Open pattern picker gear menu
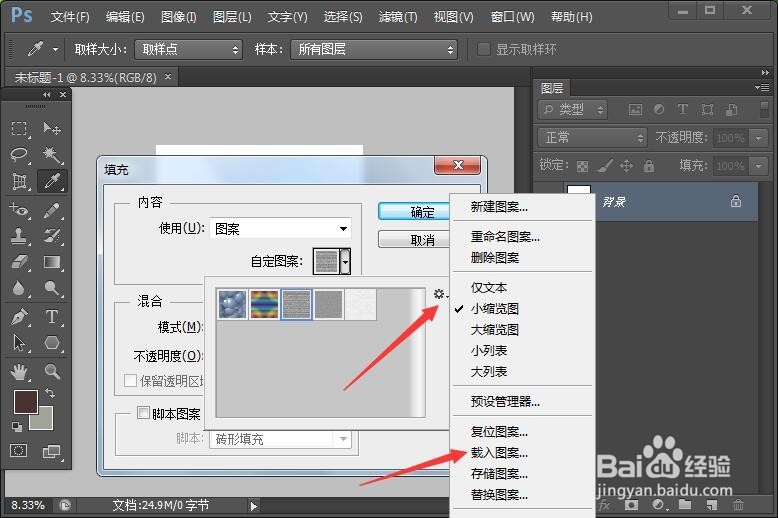This screenshot has width=778, height=518. pos(440,294)
